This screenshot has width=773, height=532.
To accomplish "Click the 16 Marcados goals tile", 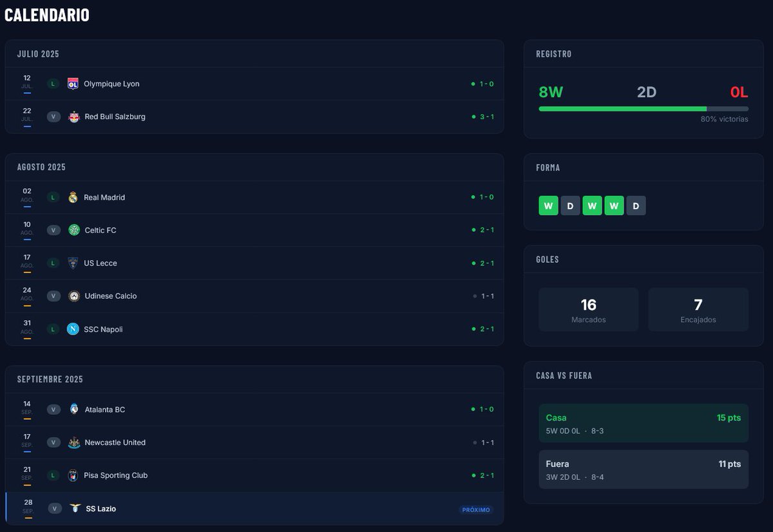I will (589, 310).
